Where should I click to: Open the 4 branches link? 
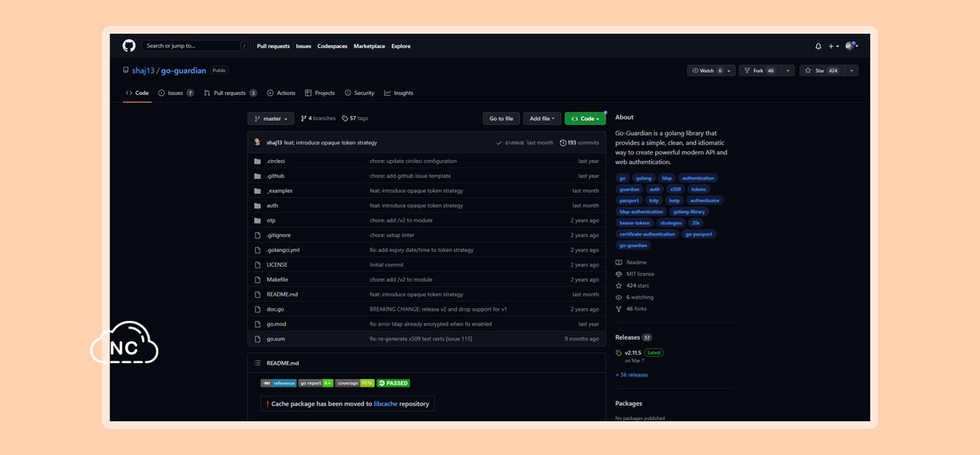point(318,118)
